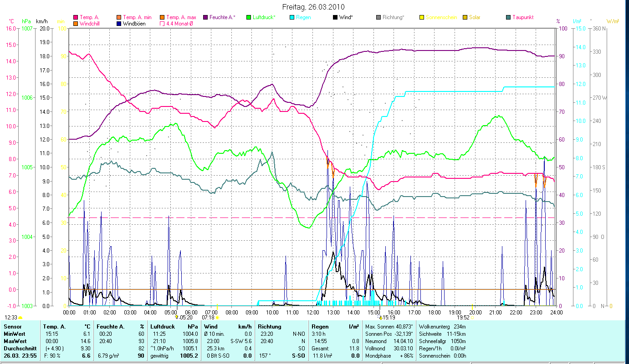The image size is (629, 364).
Task: Click the Regen column header in table
Action: [x=320, y=326]
